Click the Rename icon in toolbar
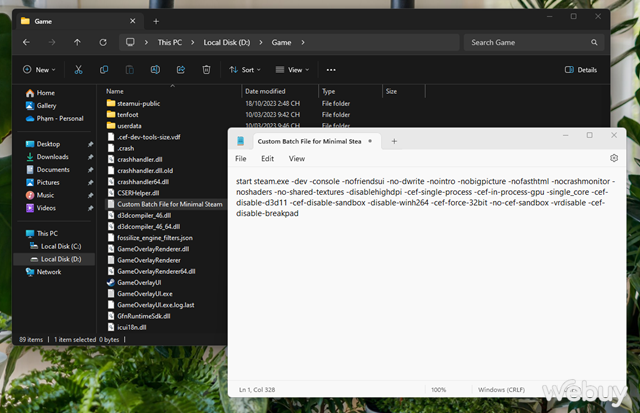The image size is (640, 413). tap(155, 70)
